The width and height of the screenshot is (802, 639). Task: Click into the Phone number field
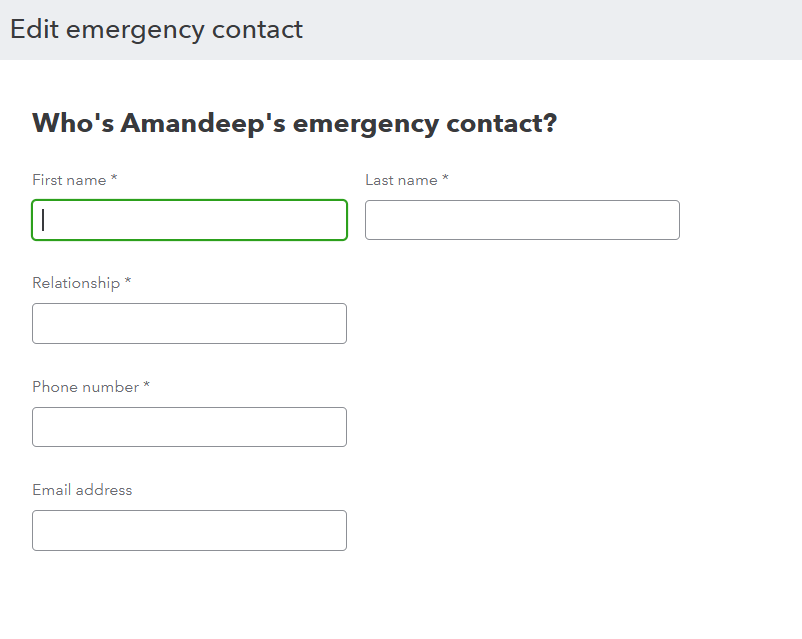(189, 427)
